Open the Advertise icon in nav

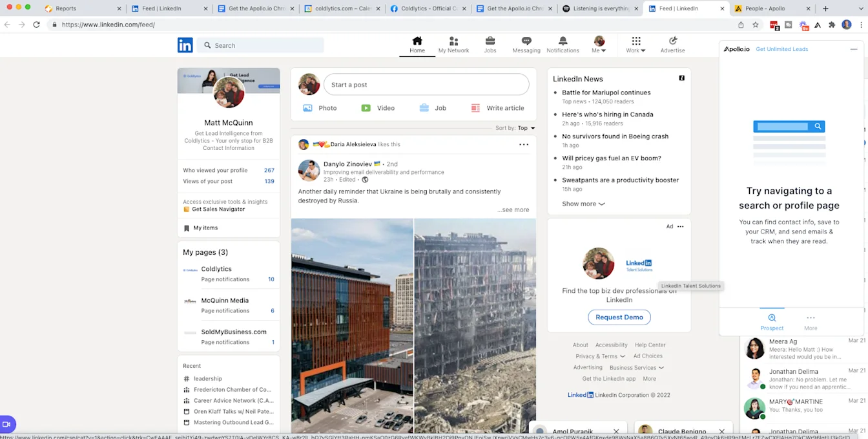(672, 45)
